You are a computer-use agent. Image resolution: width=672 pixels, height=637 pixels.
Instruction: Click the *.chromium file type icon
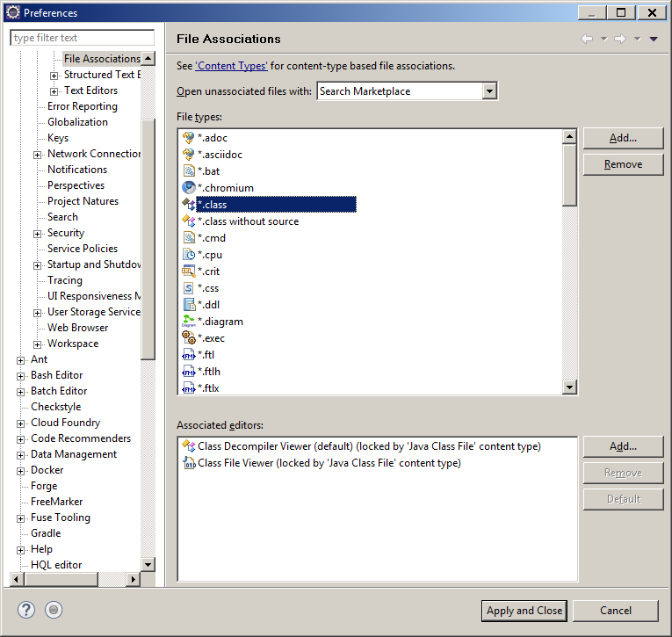tap(188, 188)
